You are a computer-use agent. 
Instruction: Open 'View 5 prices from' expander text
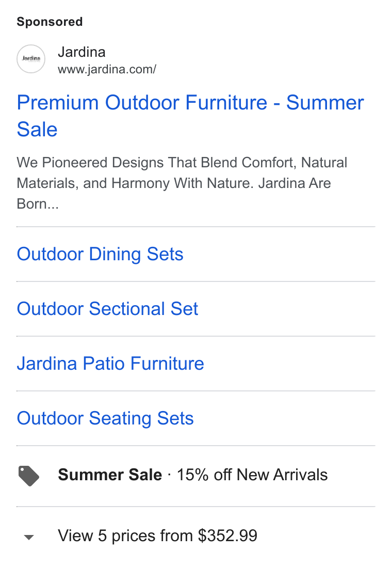(126, 536)
